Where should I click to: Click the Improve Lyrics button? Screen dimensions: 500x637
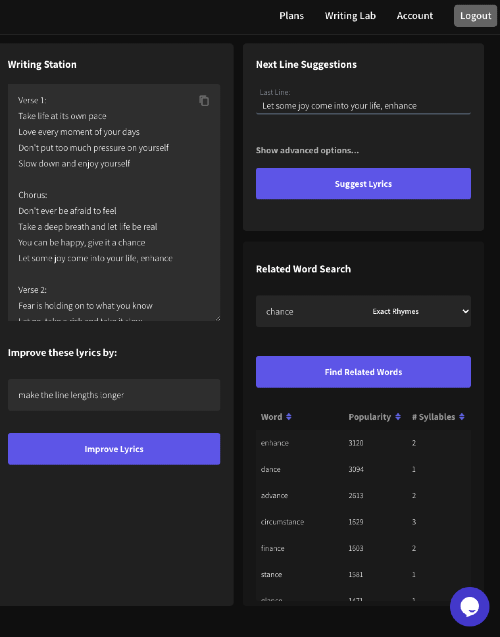[x=114, y=449]
